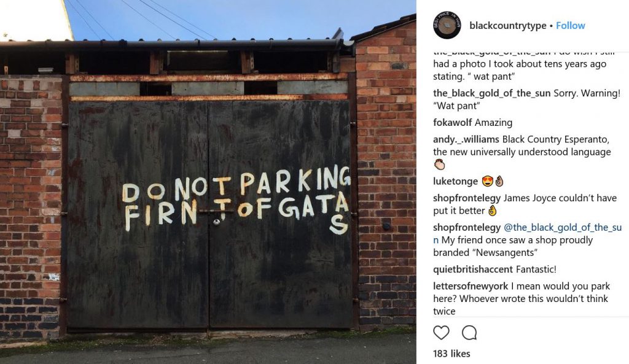Open the fokawolf commenter profile

pyautogui.click(x=453, y=123)
